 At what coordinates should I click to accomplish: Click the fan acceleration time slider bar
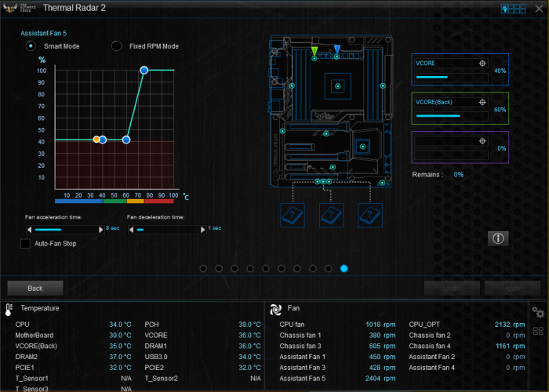[65, 230]
